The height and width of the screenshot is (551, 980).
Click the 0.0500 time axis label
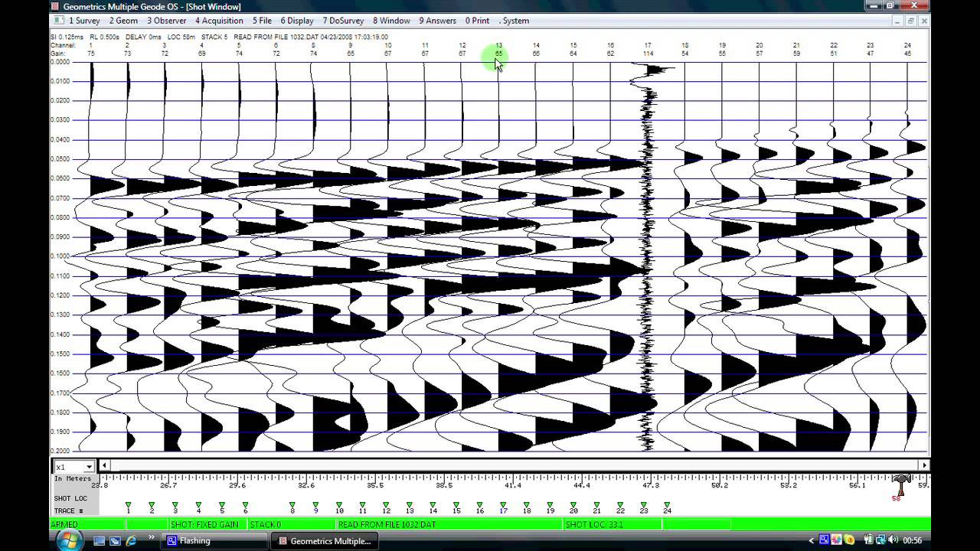point(60,159)
